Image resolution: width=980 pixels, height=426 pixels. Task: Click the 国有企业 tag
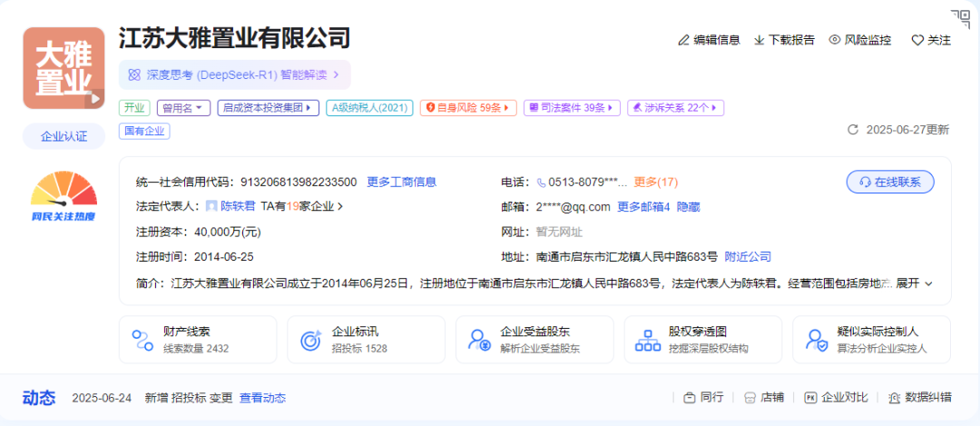(x=144, y=132)
